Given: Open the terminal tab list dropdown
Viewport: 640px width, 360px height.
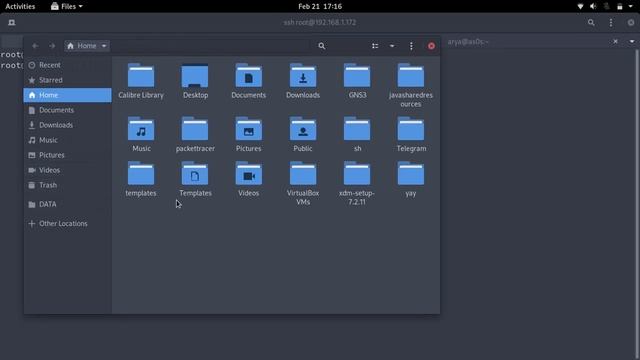Looking at the screenshot, I should [x=632, y=41].
